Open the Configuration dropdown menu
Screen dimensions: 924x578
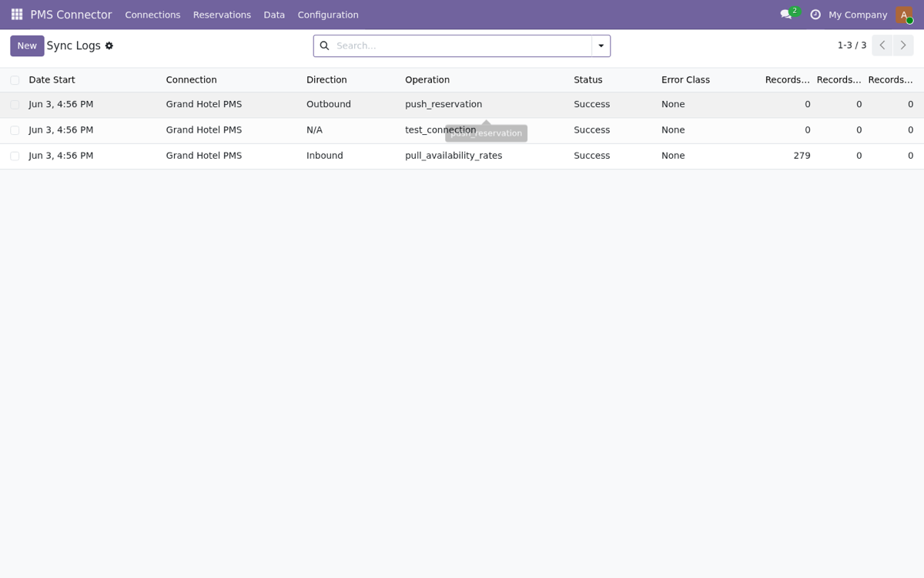pos(328,15)
